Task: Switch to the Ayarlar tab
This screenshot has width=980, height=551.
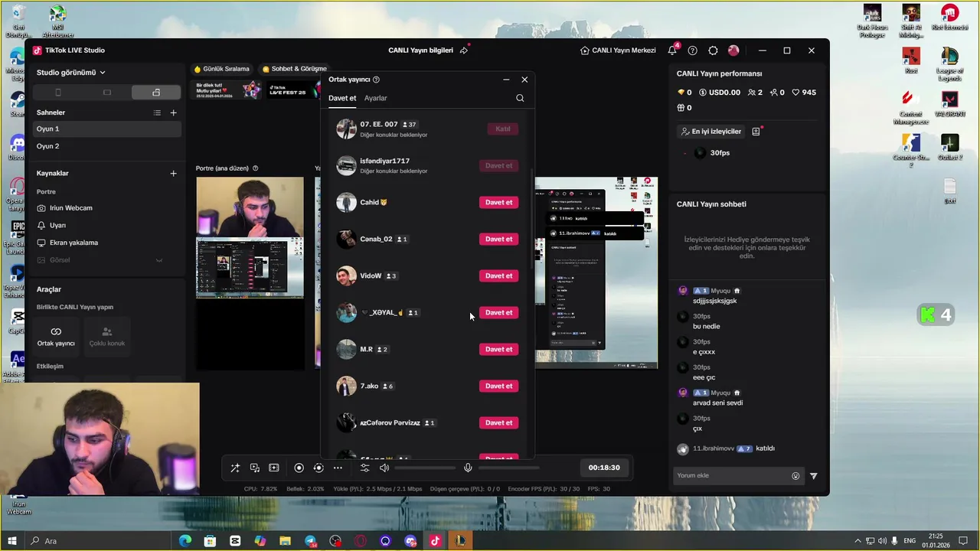Action: 375,98
